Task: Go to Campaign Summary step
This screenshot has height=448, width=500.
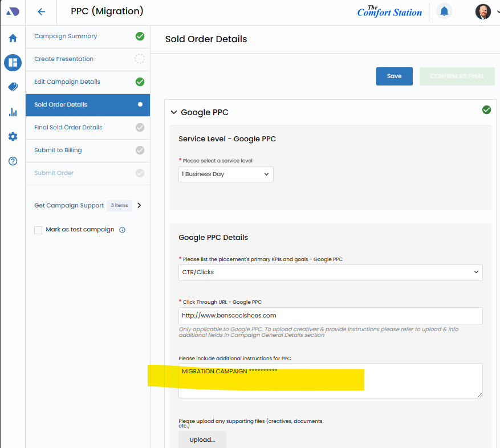Action: tap(66, 36)
